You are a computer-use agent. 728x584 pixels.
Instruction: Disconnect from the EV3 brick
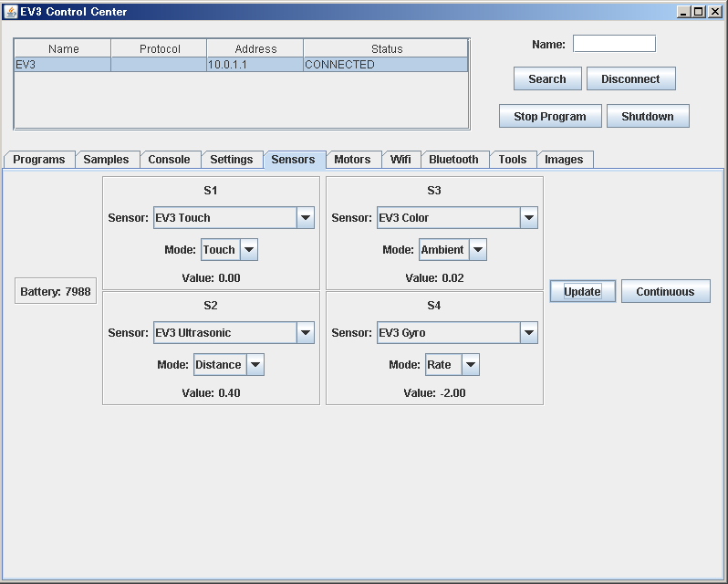point(631,78)
